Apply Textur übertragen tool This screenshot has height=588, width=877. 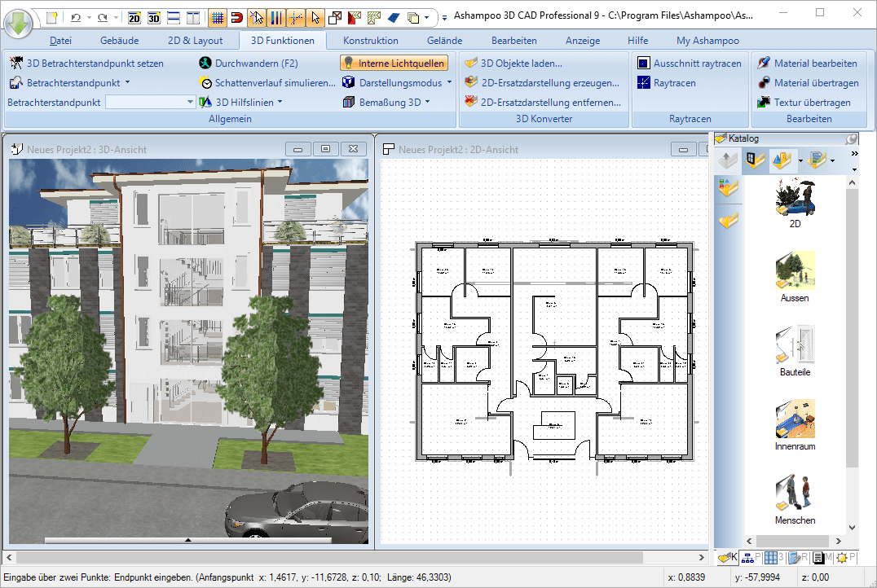tap(801, 102)
